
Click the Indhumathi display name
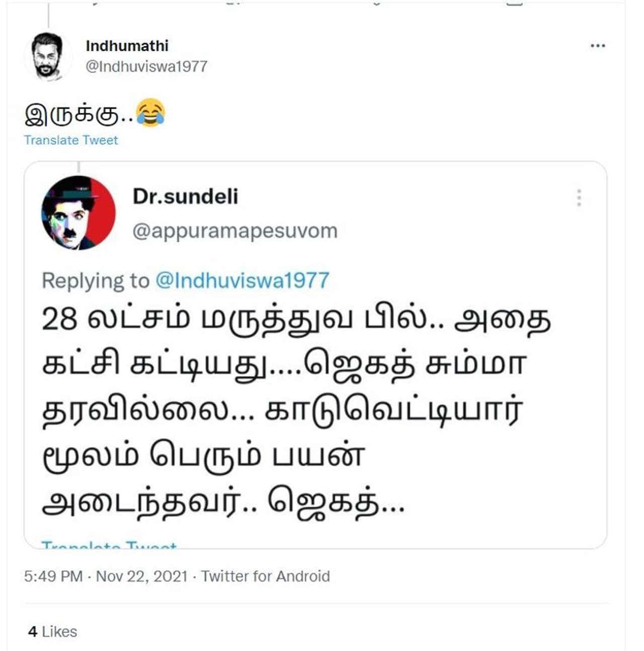[x=127, y=45]
